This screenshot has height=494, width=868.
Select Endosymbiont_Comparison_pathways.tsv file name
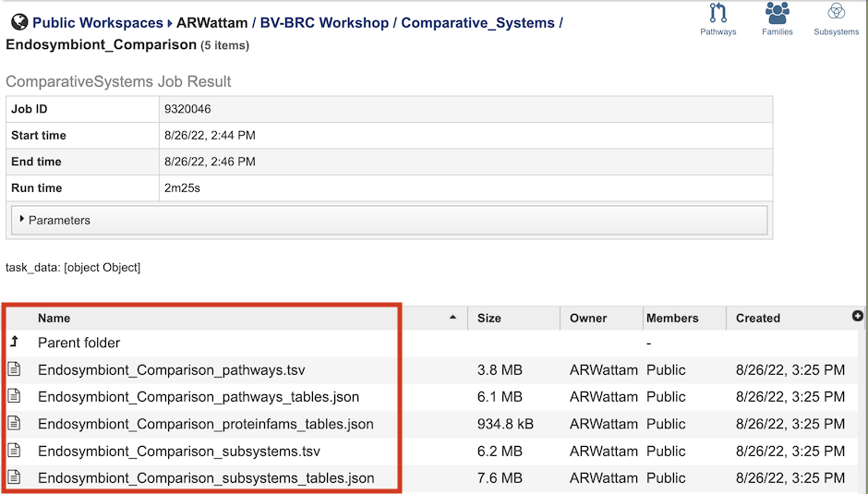point(172,370)
